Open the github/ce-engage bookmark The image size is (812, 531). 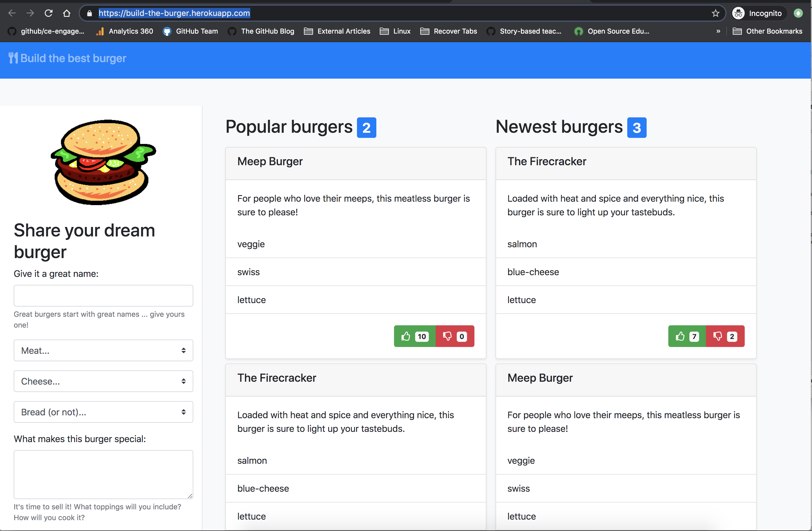pos(46,31)
